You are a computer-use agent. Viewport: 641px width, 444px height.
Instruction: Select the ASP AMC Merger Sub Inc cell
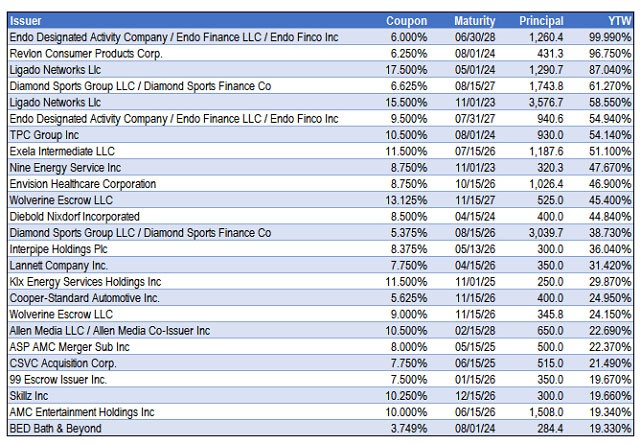[69, 347]
